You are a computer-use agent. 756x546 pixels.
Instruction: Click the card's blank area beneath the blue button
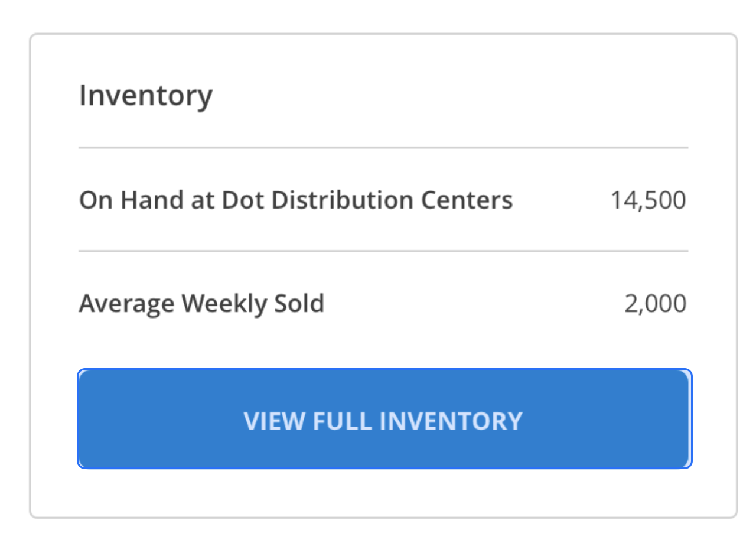pyautogui.click(x=384, y=494)
